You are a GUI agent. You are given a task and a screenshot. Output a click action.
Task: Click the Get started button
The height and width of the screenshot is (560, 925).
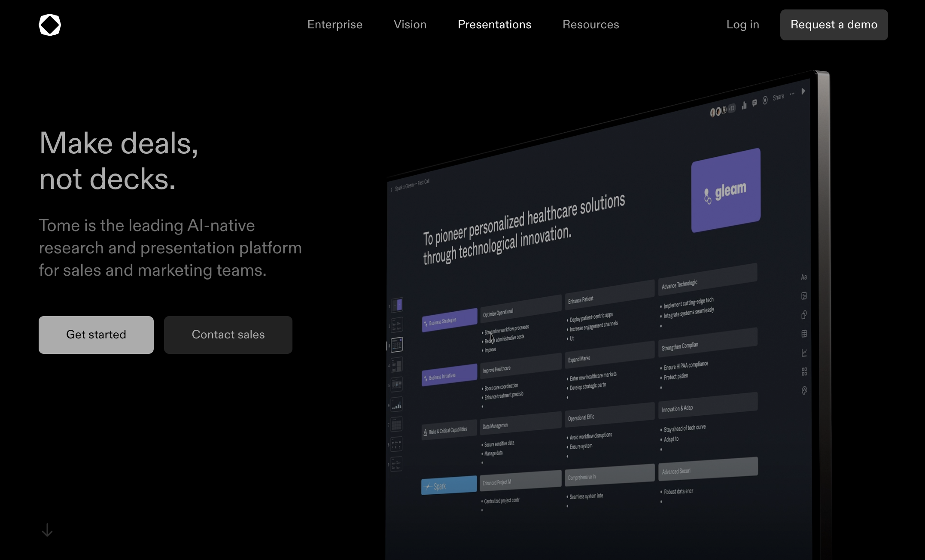tap(96, 335)
